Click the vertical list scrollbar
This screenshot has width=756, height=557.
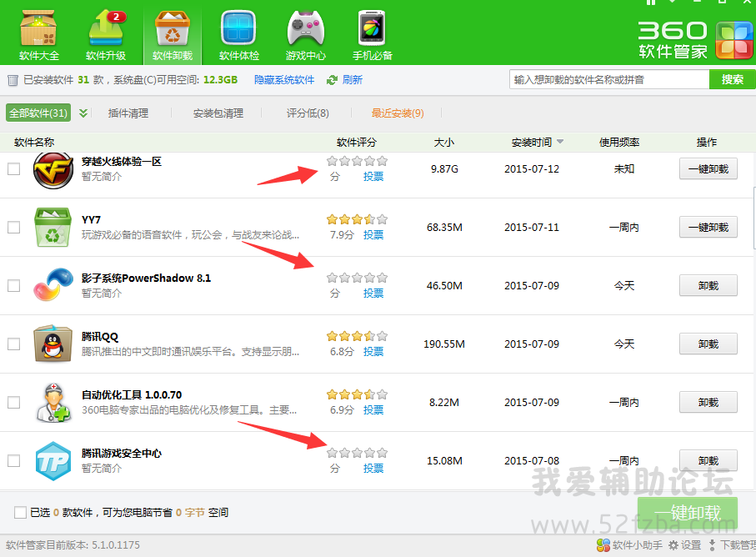point(754,218)
